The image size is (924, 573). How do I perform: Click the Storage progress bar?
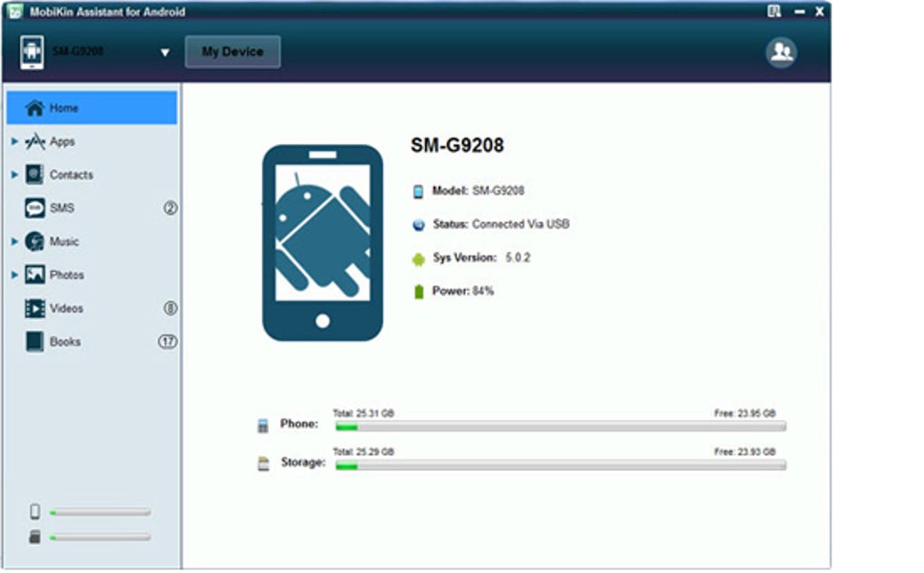point(561,466)
